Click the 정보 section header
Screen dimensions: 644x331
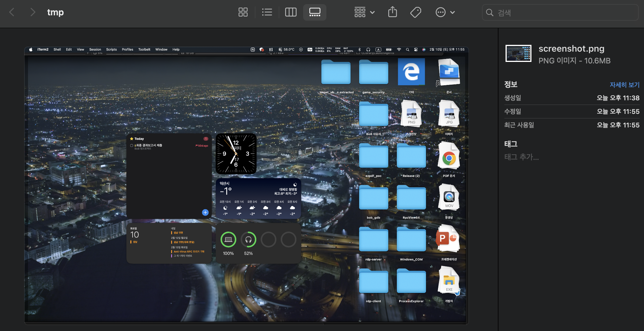pos(511,84)
